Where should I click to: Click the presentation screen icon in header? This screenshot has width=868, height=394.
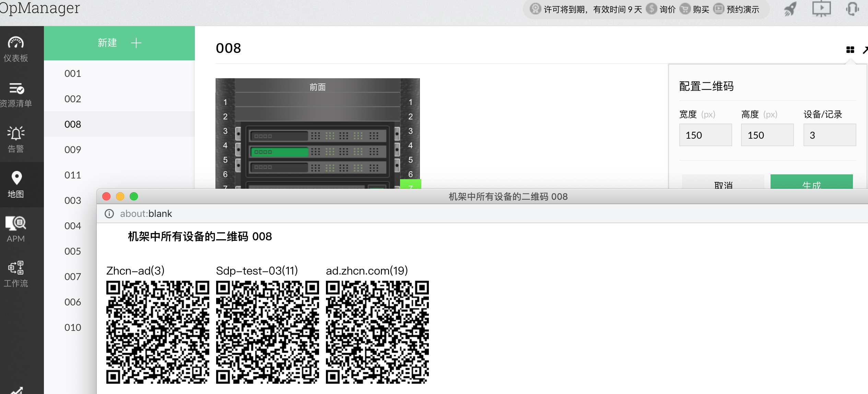(821, 9)
